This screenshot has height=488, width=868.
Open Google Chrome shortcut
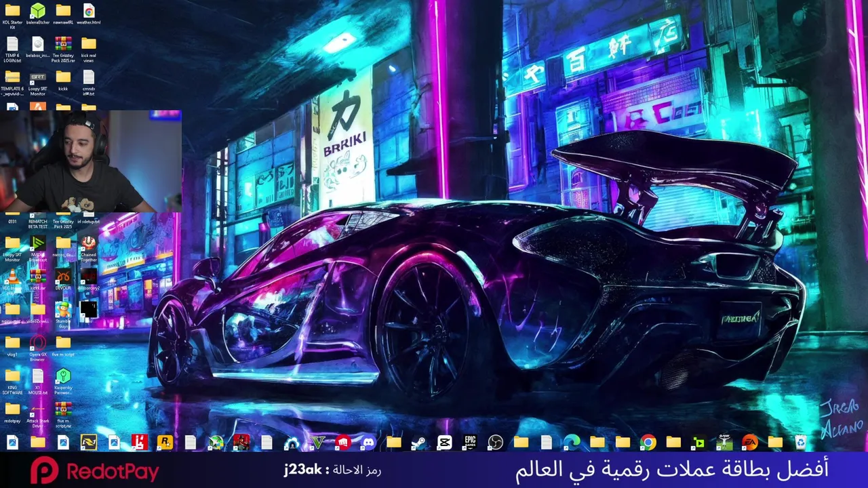[648, 443]
